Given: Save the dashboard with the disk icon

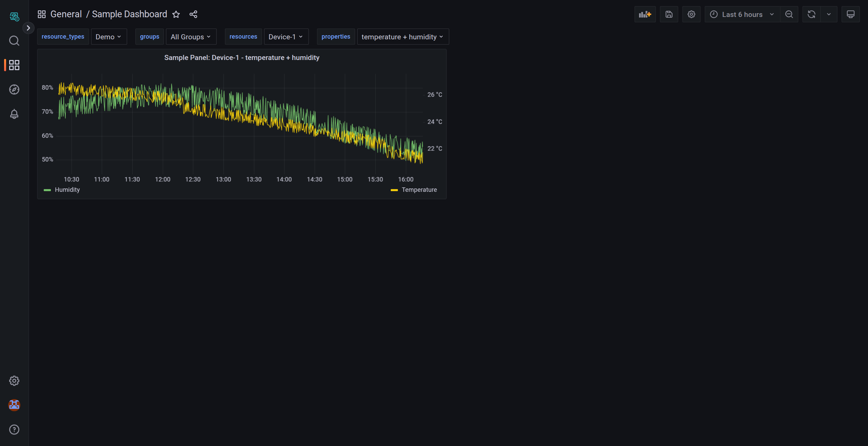Looking at the screenshot, I should 669,14.
